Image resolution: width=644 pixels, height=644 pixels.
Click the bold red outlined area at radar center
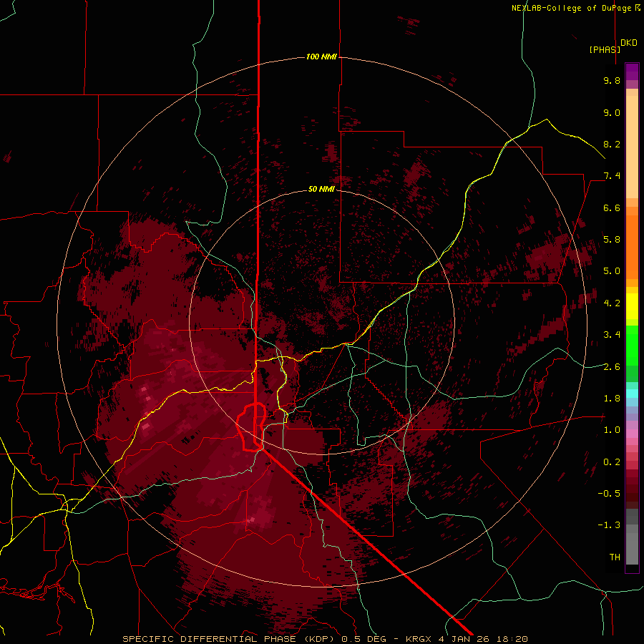pos(251,427)
